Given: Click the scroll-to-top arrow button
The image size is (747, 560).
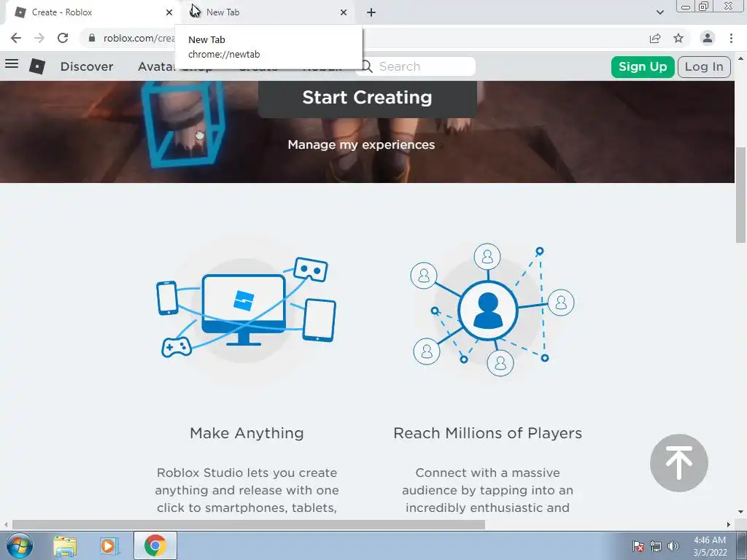Looking at the screenshot, I should tap(679, 463).
